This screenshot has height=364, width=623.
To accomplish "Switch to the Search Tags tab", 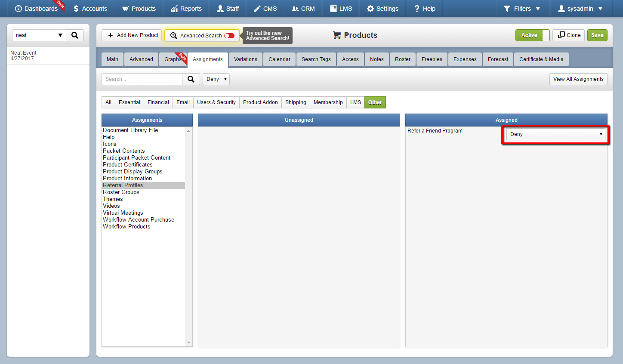I will pyautogui.click(x=316, y=59).
